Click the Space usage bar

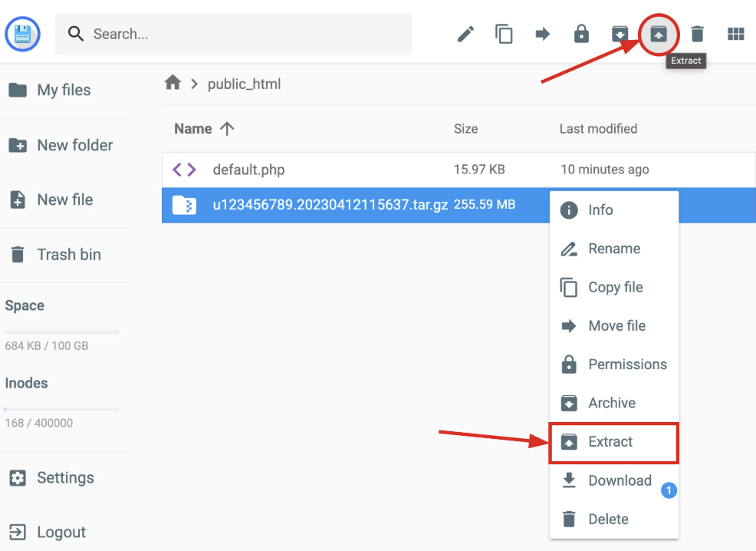[x=61, y=332]
